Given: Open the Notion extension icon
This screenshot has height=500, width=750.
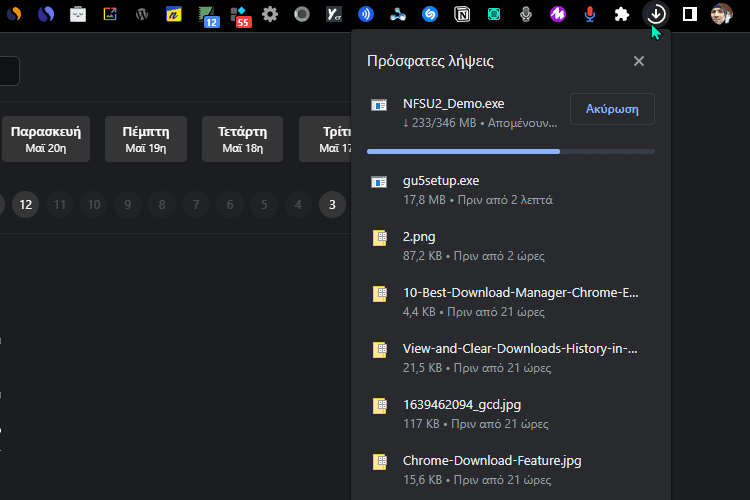Looking at the screenshot, I should [x=462, y=14].
